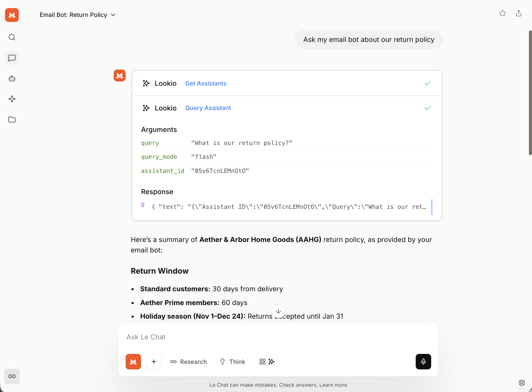This screenshot has width=532, height=392.
Task: Collapse the Get Assistants tool call card
Action: [427, 83]
